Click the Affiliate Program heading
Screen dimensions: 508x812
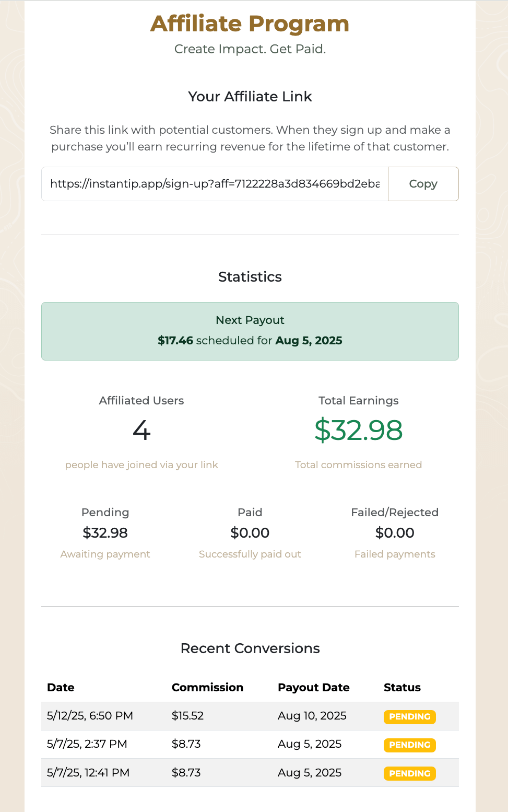coord(250,24)
